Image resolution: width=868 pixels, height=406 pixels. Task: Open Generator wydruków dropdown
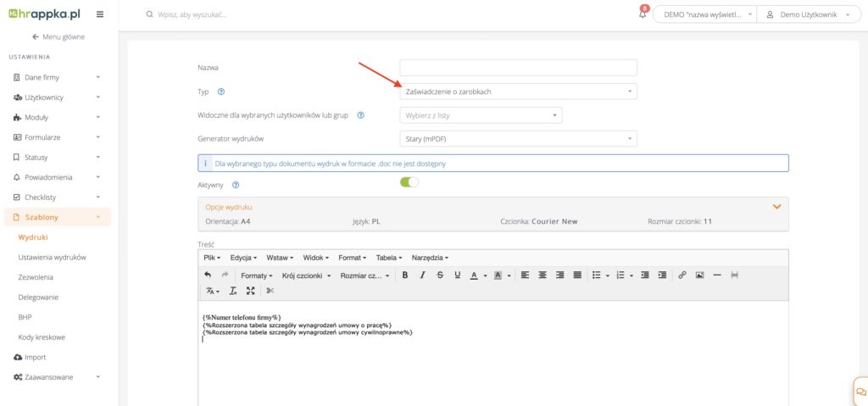518,138
